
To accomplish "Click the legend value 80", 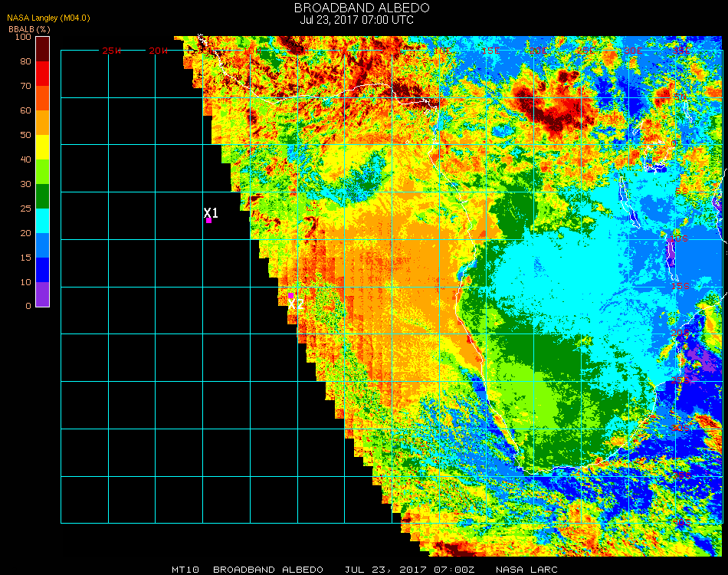I will [x=25, y=61].
